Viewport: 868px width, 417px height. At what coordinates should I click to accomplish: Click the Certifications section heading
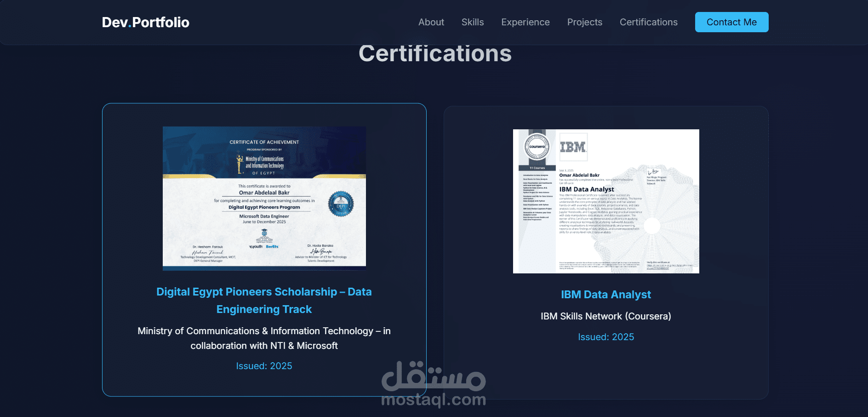tap(435, 53)
